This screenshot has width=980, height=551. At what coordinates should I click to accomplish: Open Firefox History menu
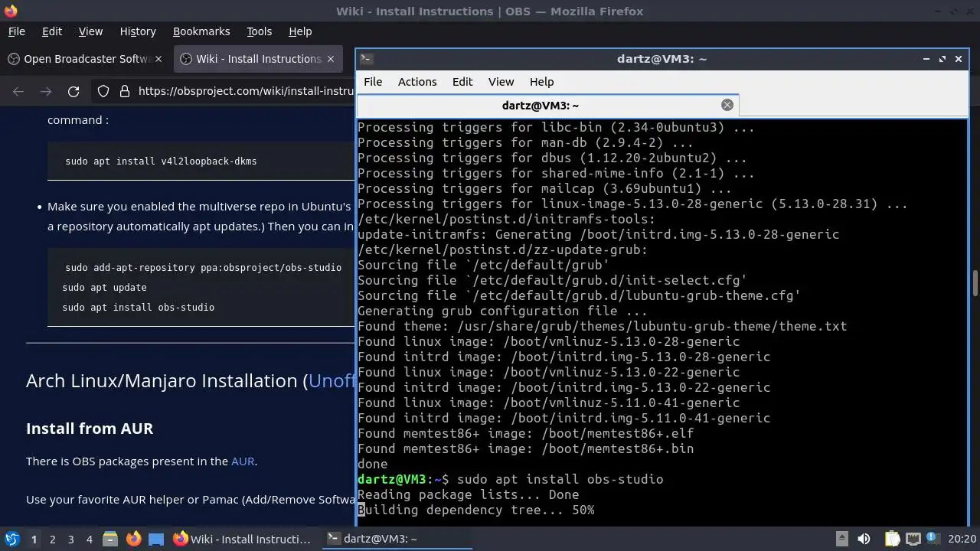[138, 31]
